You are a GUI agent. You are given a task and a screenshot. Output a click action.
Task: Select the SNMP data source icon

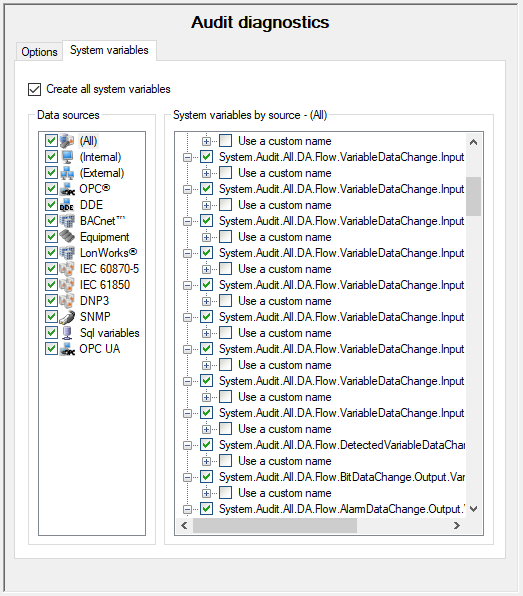point(67,317)
